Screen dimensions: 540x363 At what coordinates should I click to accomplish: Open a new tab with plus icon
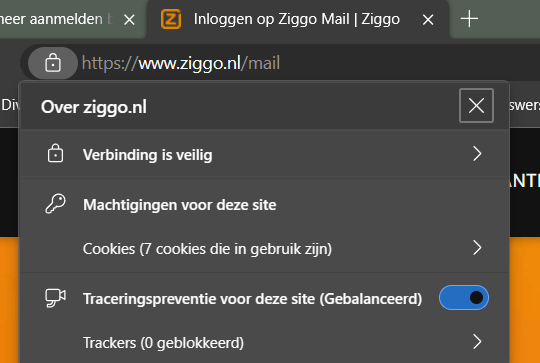click(x=469, y=19)
